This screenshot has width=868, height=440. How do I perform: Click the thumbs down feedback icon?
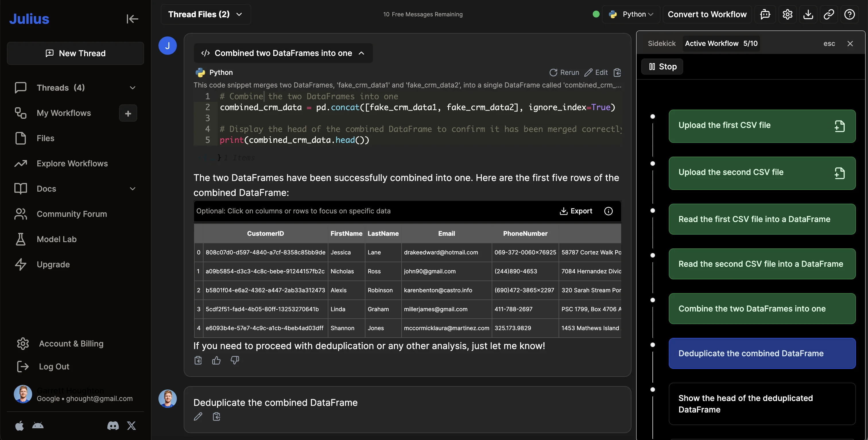pyautogui.click(x=235, y=361)
